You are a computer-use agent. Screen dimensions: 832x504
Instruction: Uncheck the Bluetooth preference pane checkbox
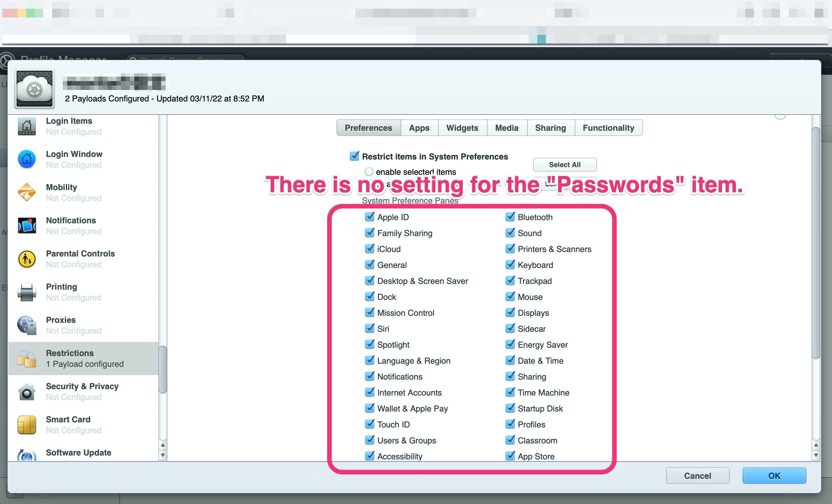point(510,217)
